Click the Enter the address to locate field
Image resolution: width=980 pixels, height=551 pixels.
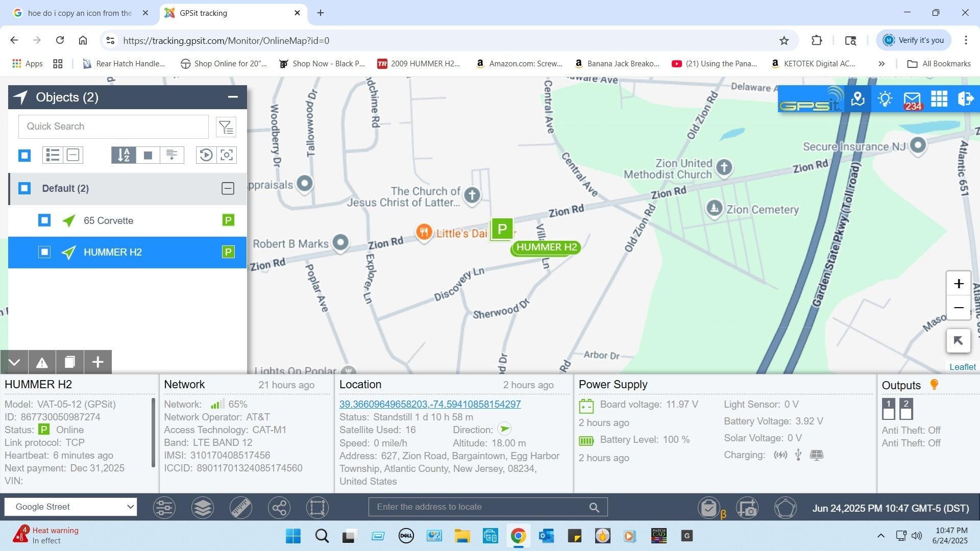(x=480, y=507)
